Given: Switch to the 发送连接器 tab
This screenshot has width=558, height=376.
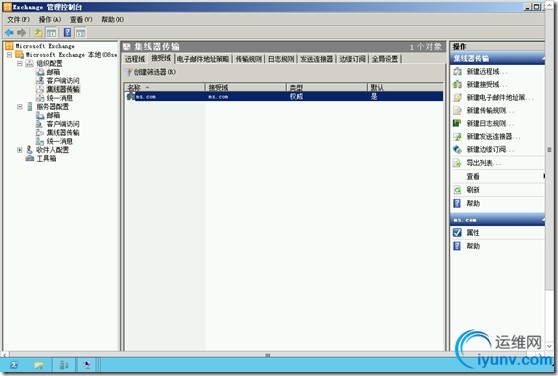Looking at the screenshot, I should pyautogui.click(x=316, y=59).
